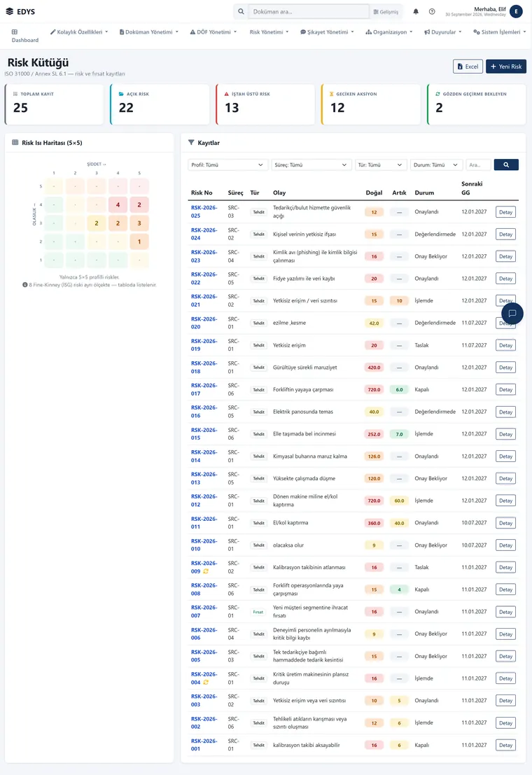Open the floating chat bubble icon
Screen dimensions: 532x775
click(x=512, y=314)
